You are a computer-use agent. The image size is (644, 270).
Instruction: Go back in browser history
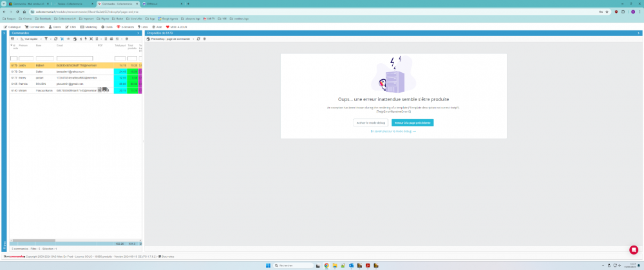(4, 12)
